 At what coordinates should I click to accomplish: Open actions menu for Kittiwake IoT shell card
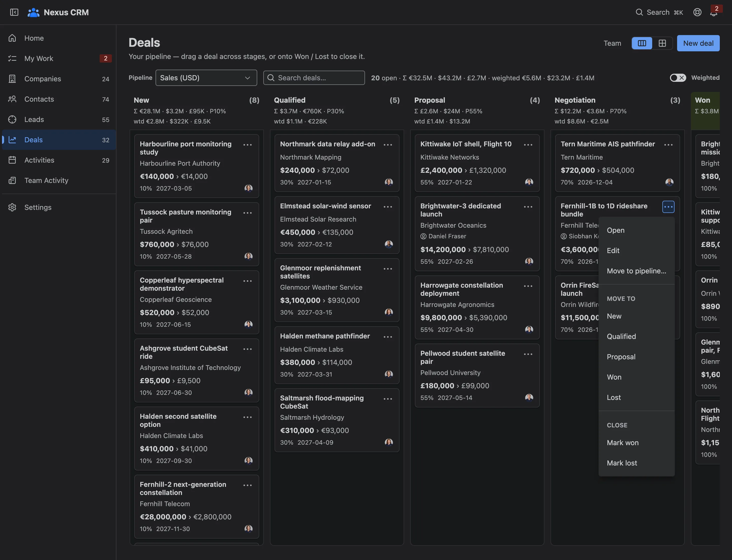(528, 145)
